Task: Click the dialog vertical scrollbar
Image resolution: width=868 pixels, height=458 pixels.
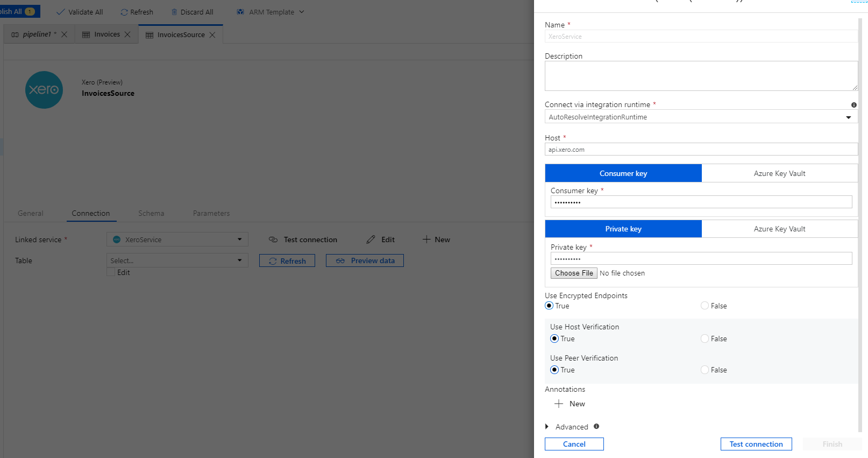Action: point(860,225)
